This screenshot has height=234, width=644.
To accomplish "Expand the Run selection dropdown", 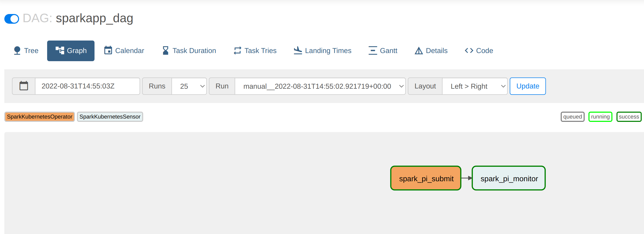I will pyautogui.click(x=320, y=86).
